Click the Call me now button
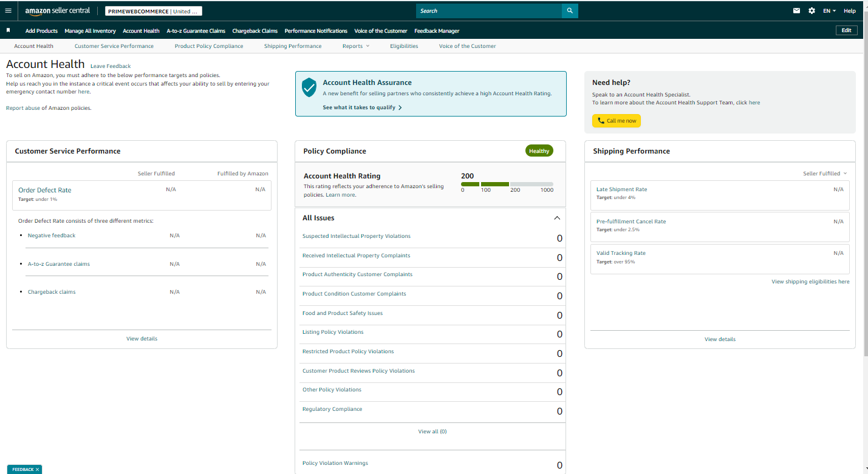 coord(617,121)
